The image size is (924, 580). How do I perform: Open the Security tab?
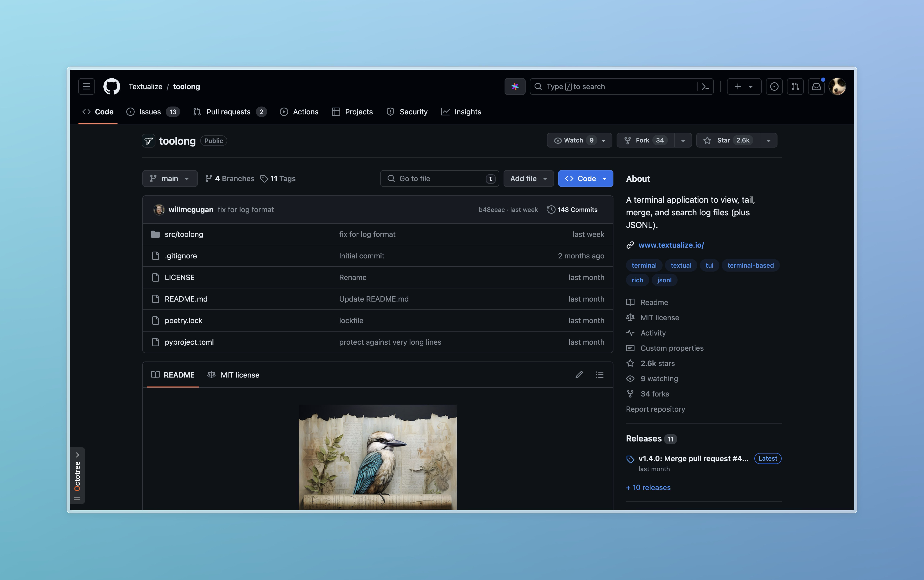[407, 112]
